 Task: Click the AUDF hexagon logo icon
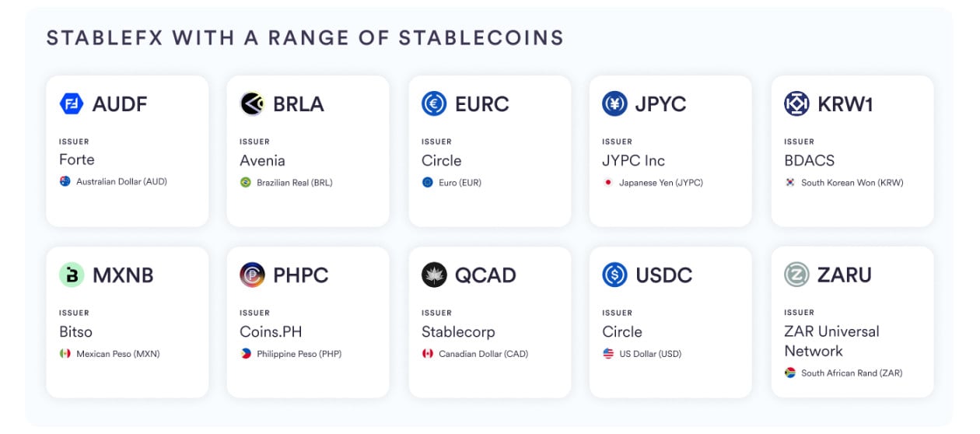click(72, 103)
